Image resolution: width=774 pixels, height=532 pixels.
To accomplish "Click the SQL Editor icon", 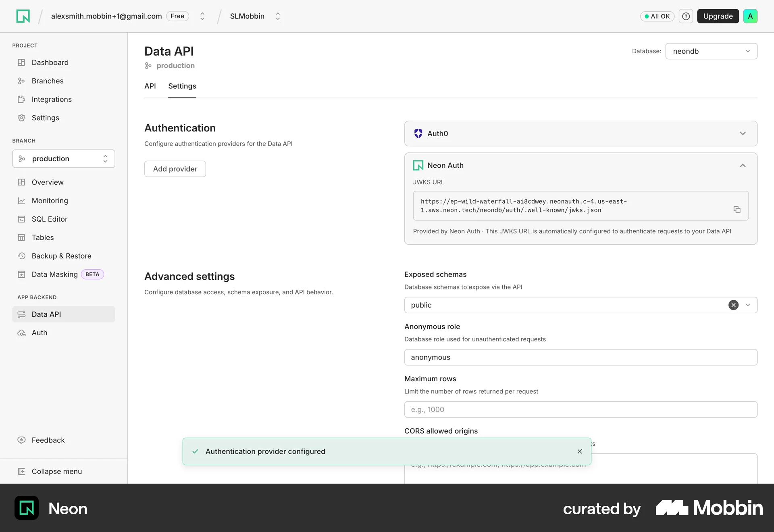I will tap(21, 219).
